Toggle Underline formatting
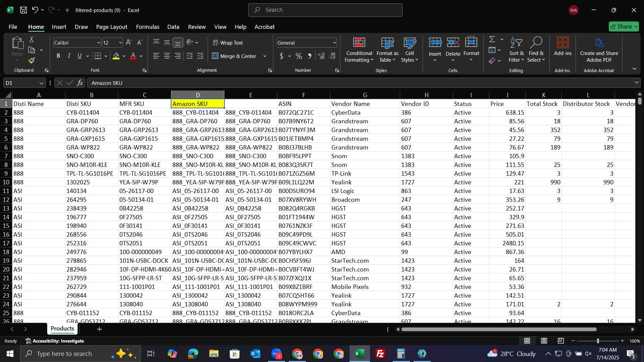The image size is (644, 362). click(79, 56)
